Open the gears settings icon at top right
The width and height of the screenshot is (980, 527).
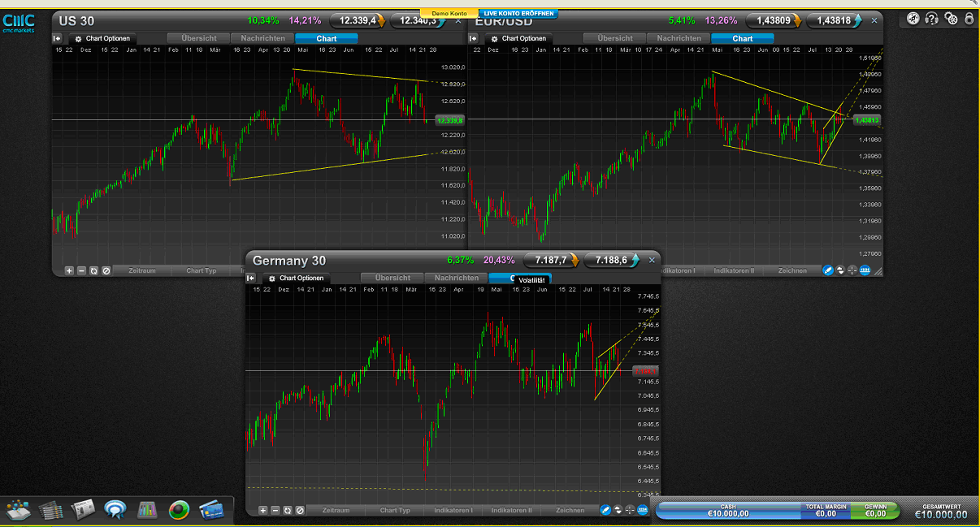[952, 19]
